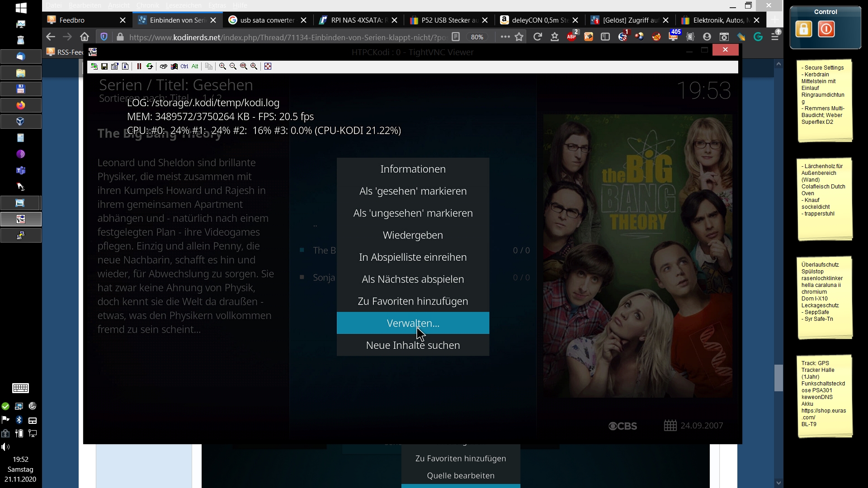Reset the 80% page zoom indicator

coord(477,37)
